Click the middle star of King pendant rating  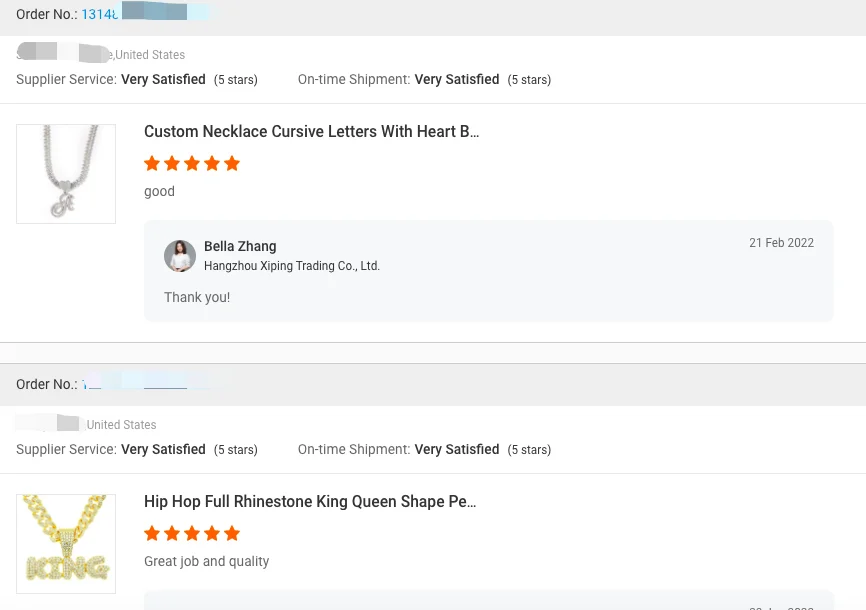192,533
